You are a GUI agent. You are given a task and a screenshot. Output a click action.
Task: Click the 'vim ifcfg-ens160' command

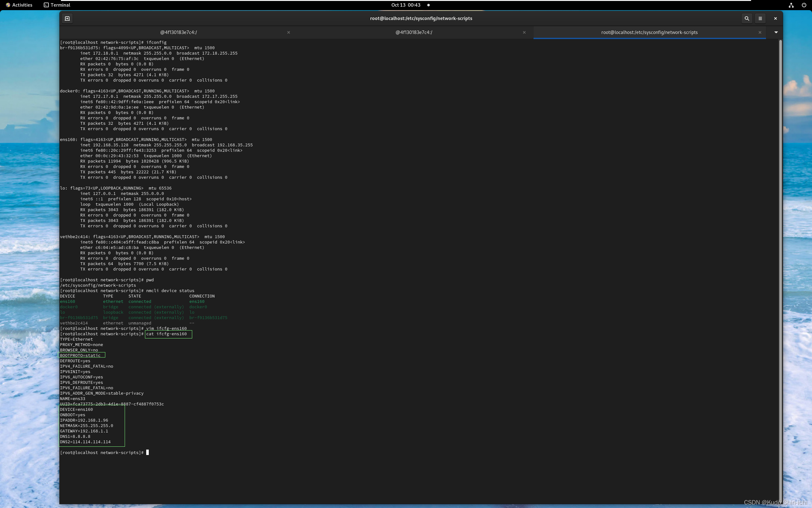pyautogui.click(x=167, y=329)
